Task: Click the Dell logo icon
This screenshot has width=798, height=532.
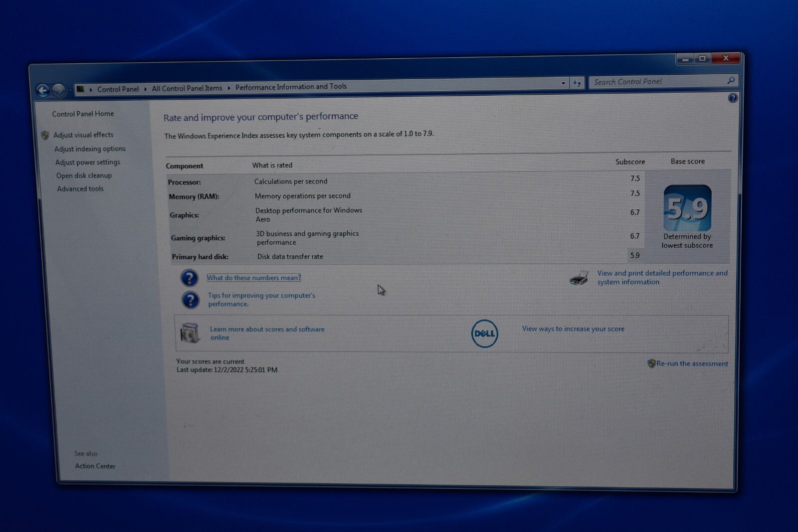Action: 484,334
